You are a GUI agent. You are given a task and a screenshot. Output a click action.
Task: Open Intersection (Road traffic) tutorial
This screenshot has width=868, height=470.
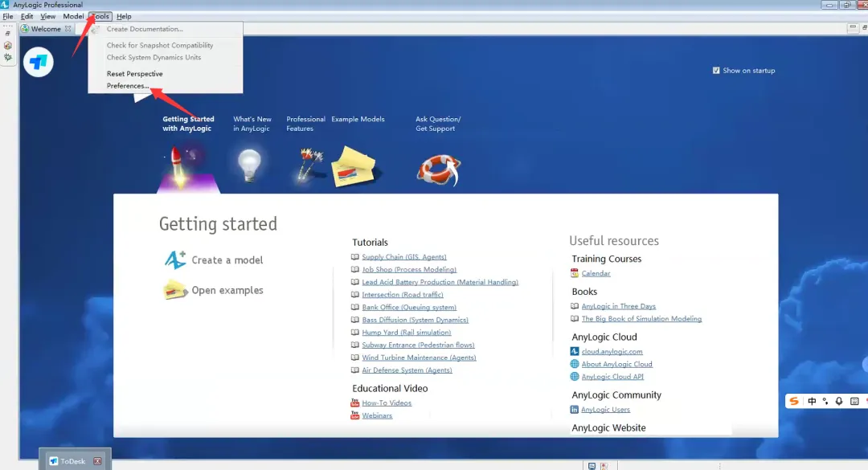[403, 295]
